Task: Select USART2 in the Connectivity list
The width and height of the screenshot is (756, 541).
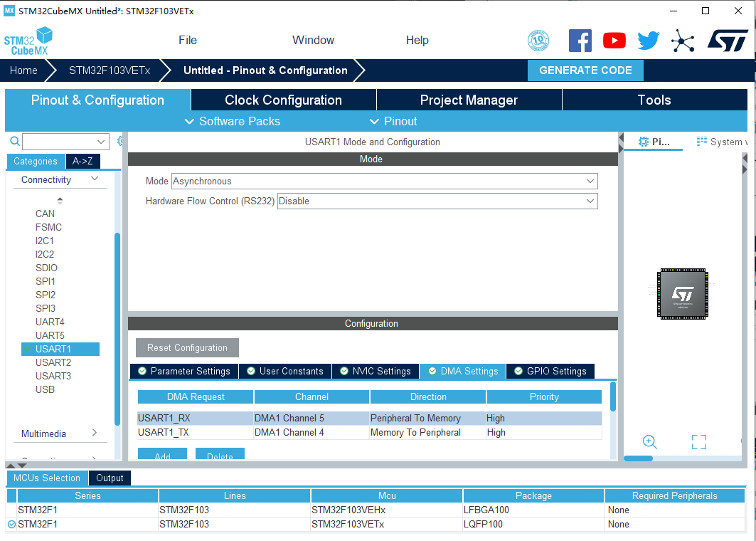Action: (x=53, y=362)
